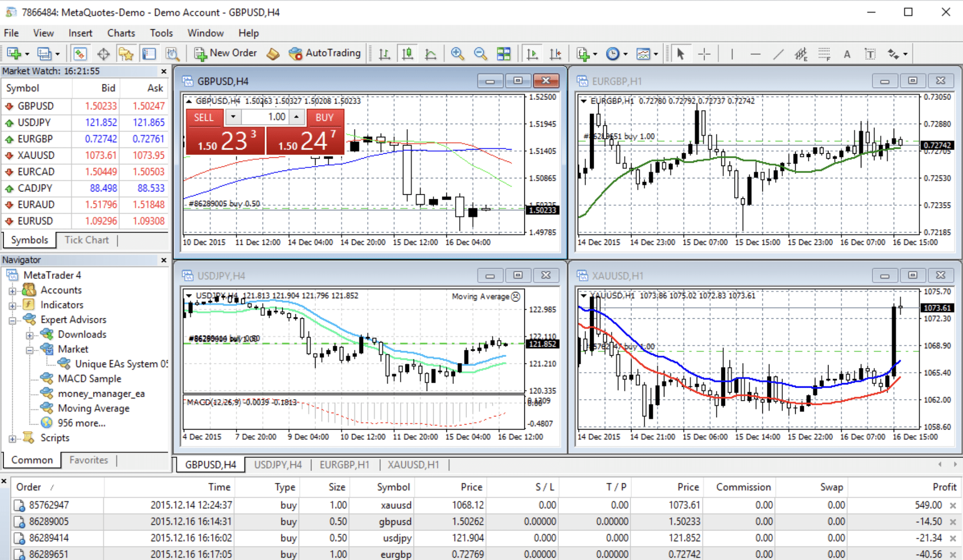Toggle the Data Window crosshair-circle icon
This screenshot has width=963, height=560.
click(104, 54)
